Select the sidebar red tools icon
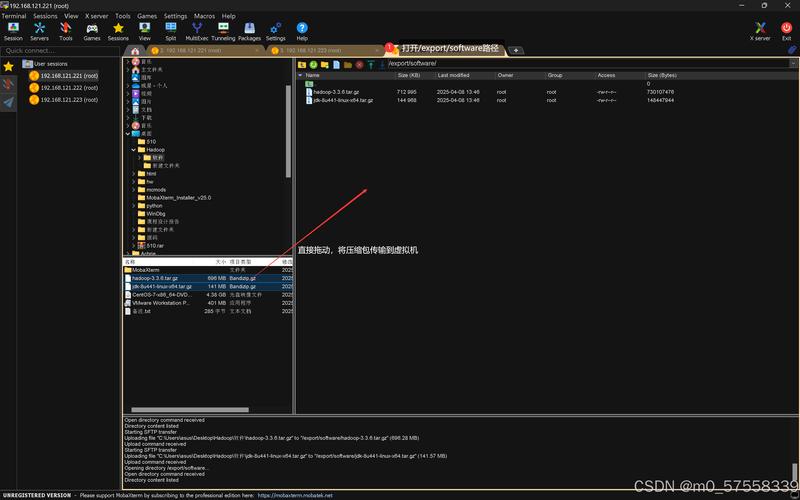The height and width of the screenshot is (500, 800). point(9,84)
